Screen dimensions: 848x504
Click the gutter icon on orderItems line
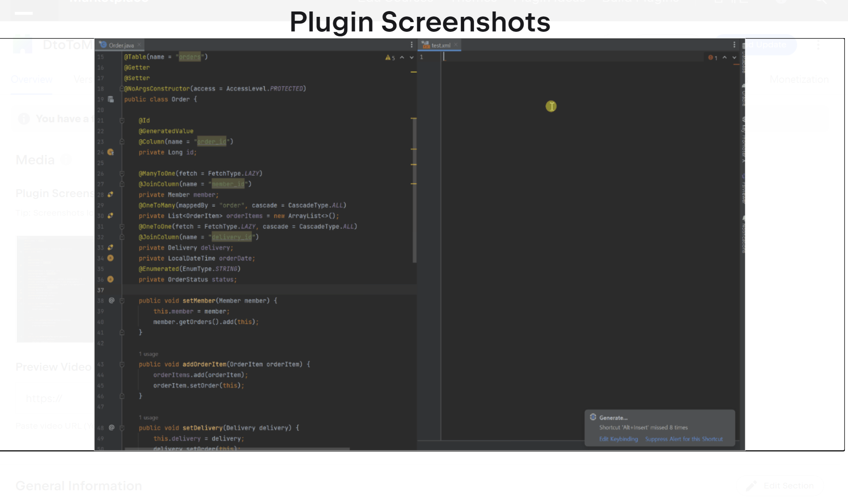[111, 216]
